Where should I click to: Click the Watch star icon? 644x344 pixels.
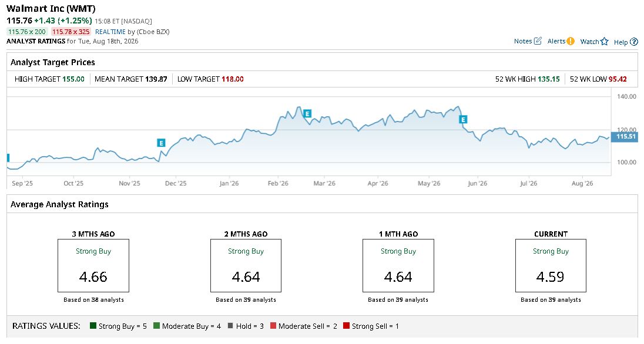tap(604, 42)
